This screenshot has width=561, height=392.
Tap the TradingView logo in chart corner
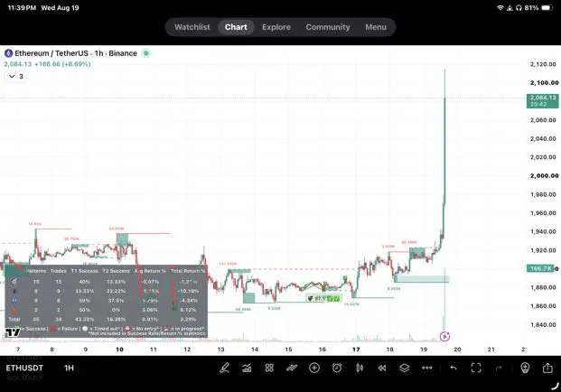(x=13, y=332)
